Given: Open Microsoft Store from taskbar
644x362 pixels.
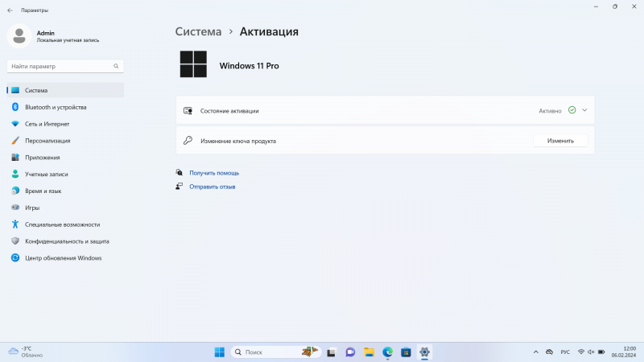Looking at the screenshot, I should point(406,352).
